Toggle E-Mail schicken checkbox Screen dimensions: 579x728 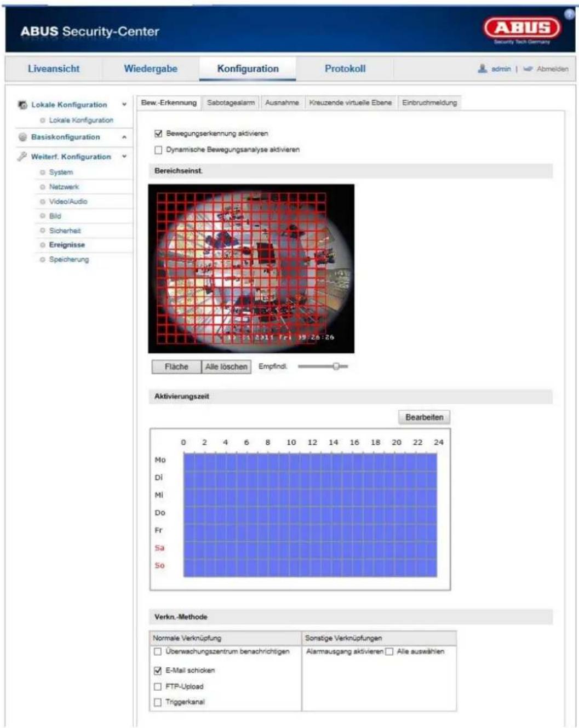pyautogui.click(x=158, y=670)
